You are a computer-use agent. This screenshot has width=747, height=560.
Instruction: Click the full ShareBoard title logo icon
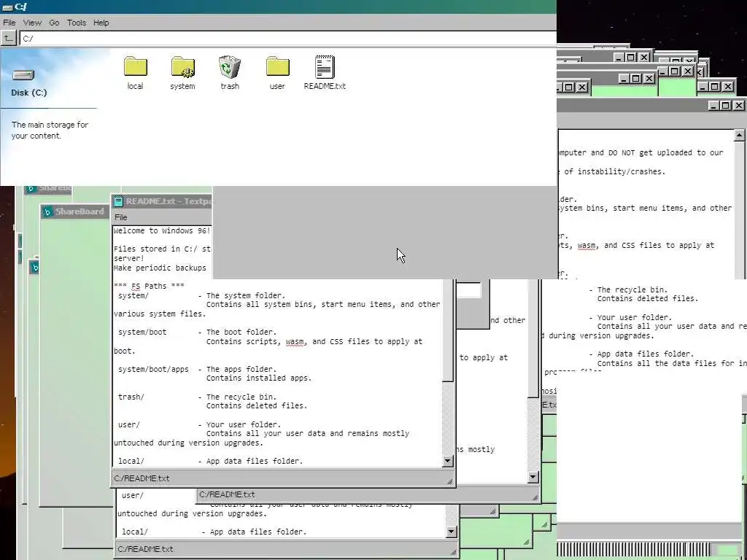pyautogui.click(x=47, y=212)
